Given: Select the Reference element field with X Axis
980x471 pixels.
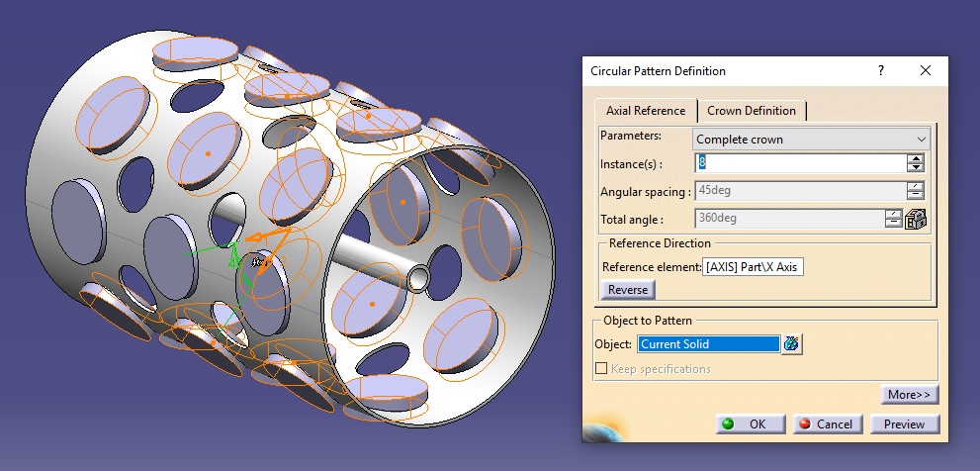Looking at the screenshot, I should tap(754, 267).
